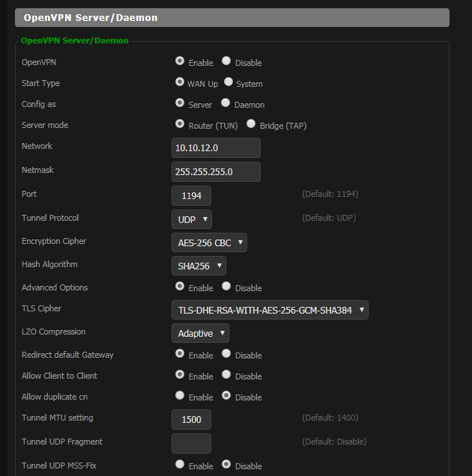This screenshot has height=476, width=472.
Task: Open the TLS Cipher dropdown
Action: tap(270, 310)
